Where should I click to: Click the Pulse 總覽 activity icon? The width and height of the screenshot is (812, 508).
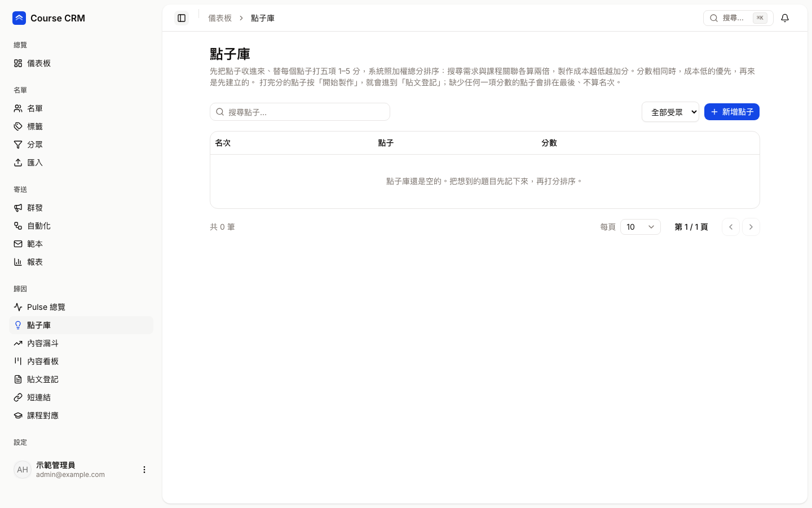pyautogui.click(x=18, y=307)
